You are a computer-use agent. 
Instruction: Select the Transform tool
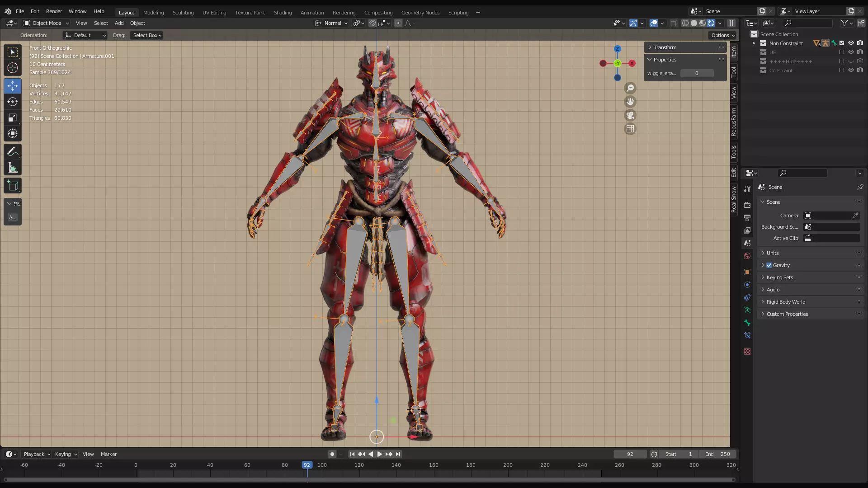point(13,134)
